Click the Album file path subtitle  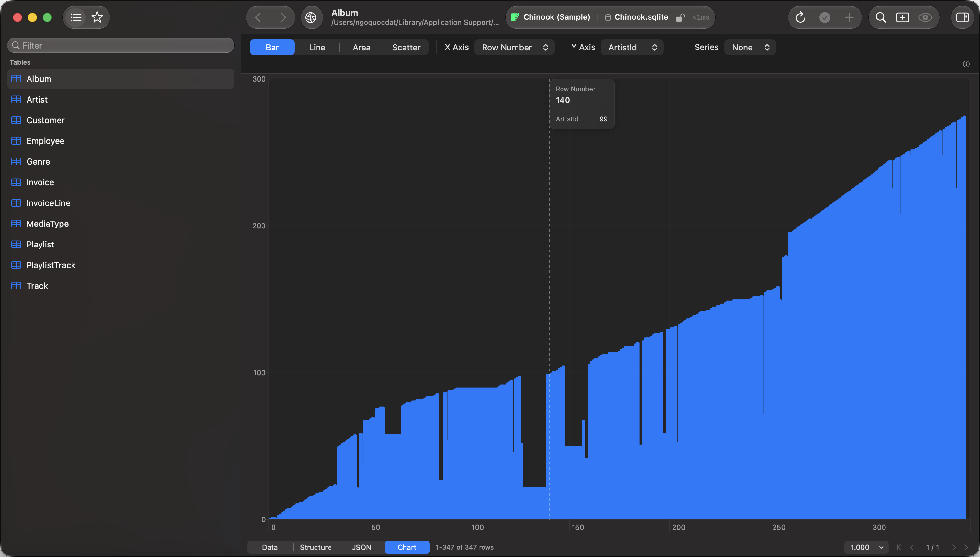pos(415,22)
